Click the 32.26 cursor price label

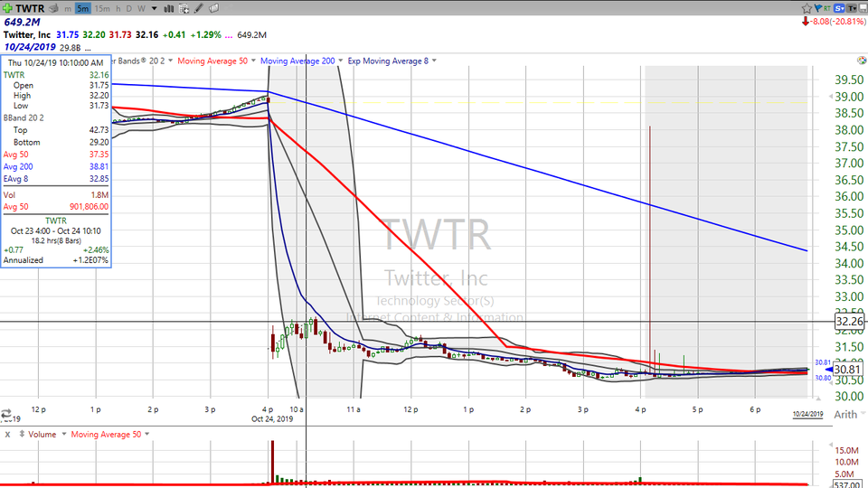[849, 322]
